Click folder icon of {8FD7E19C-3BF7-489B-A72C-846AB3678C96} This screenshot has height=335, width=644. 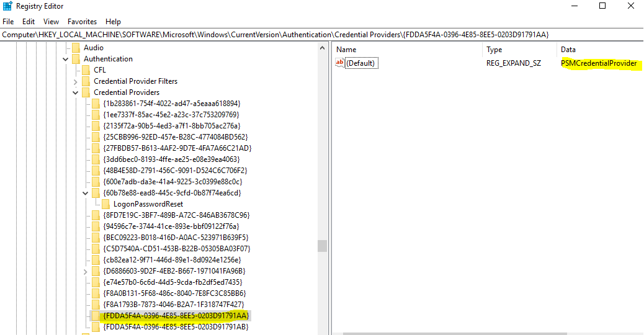[x=96, y=215]
